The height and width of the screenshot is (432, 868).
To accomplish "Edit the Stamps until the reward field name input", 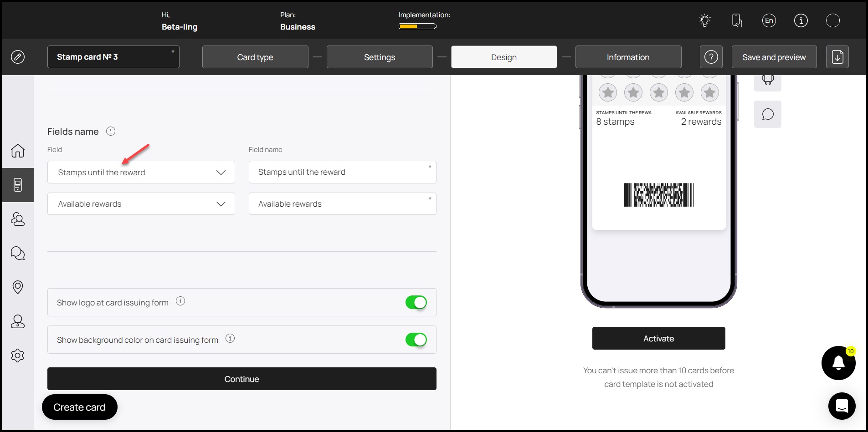I will [x=343, y=172].
